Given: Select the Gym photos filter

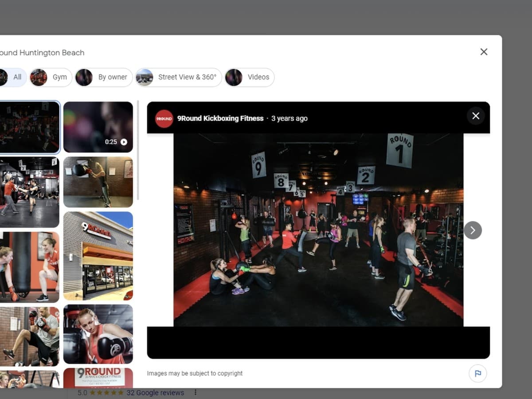Looking at the screenshot, I should coord(51,77).
